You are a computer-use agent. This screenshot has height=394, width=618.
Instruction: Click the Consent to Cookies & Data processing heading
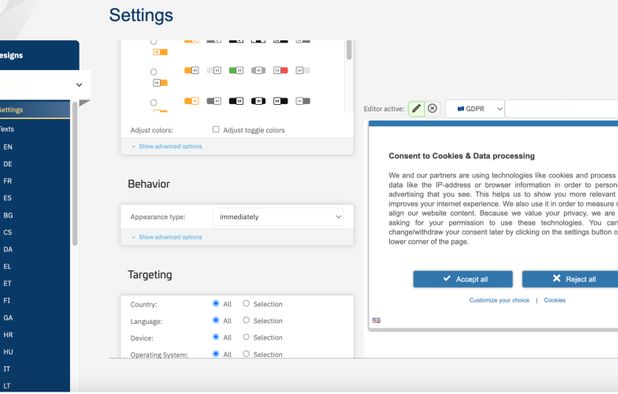(462, 156)
